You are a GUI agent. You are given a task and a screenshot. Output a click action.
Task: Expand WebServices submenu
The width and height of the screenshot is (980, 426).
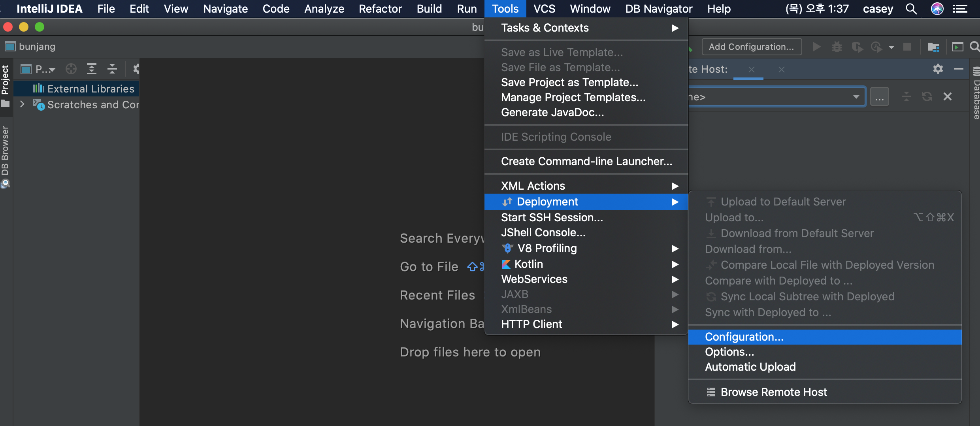[x=586, y=279]
